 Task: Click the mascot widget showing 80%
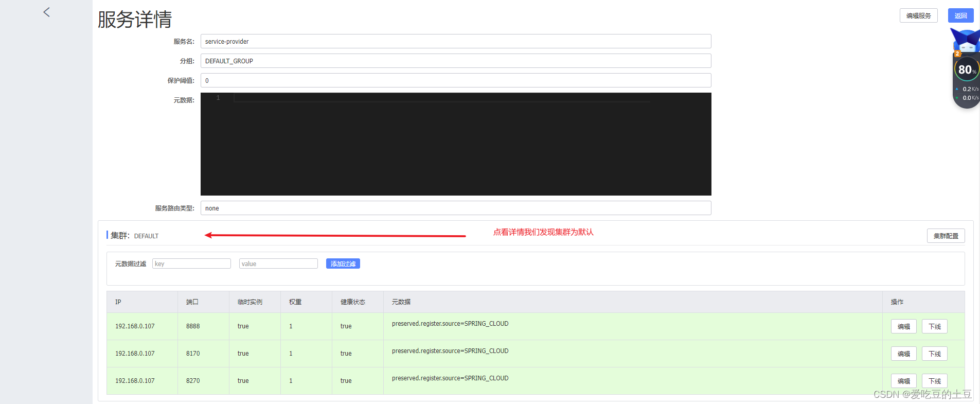[x=966, y=68]
